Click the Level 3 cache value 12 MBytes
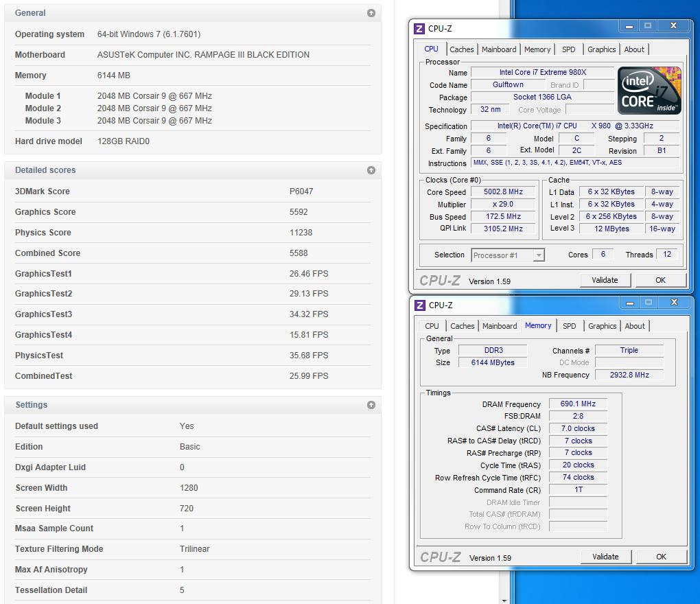700x604 pixels. (x=611, y=229)
